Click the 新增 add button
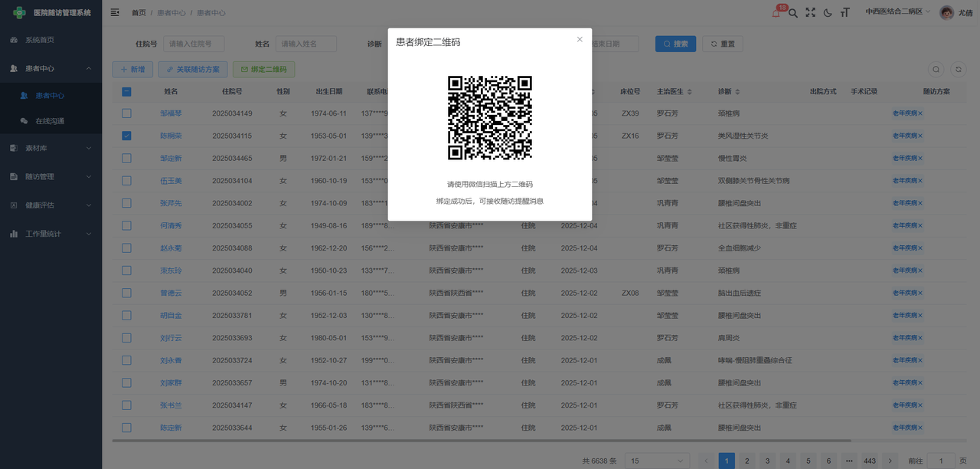 [132, 69]
